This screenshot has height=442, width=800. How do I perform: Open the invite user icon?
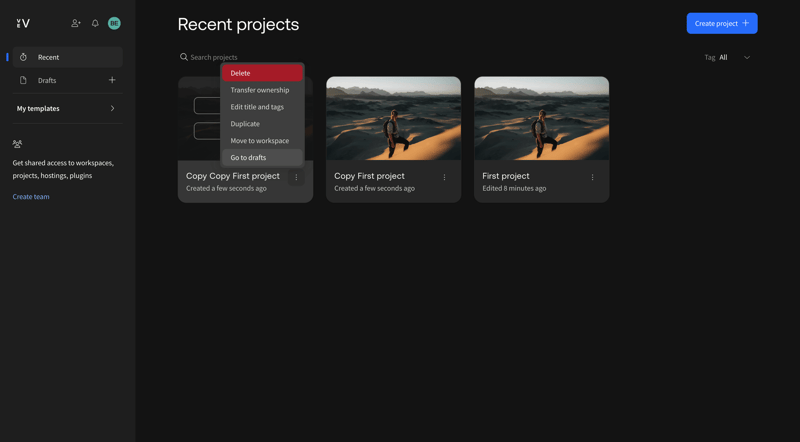click(x=76, y=23)
